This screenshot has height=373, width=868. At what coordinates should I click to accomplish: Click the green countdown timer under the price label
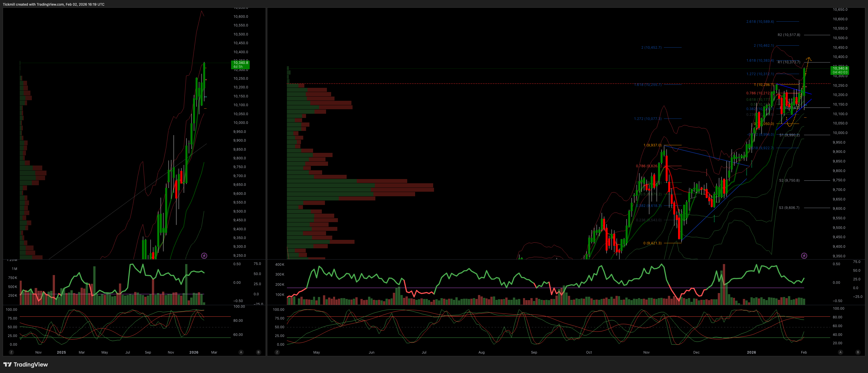[x=840, y=72]
